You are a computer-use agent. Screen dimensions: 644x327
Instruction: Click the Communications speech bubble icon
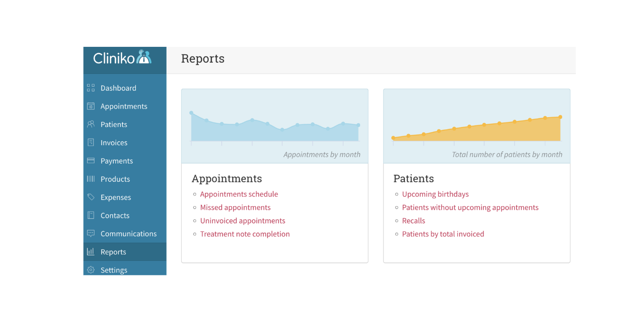(91, 233)
